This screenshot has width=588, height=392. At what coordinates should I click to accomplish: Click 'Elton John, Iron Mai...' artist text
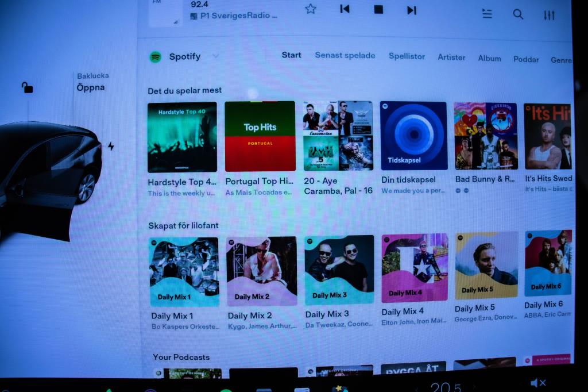(413, 322)
